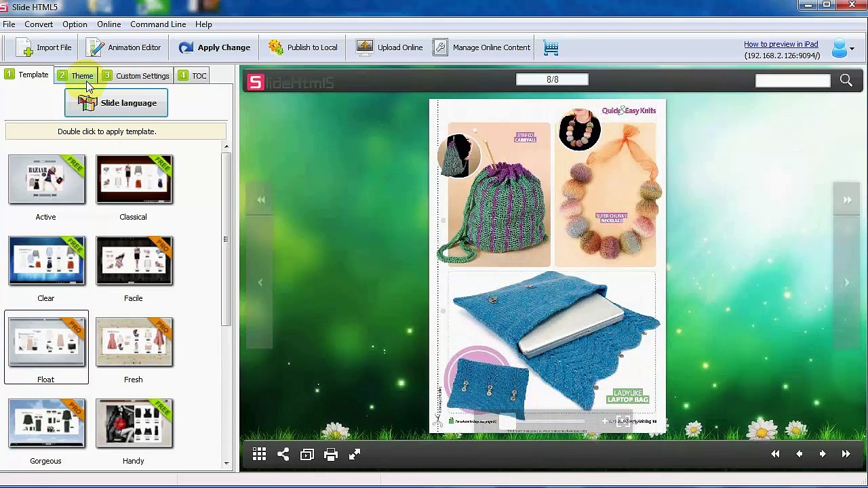Click bottom bar first-page button

coord(775,454)
